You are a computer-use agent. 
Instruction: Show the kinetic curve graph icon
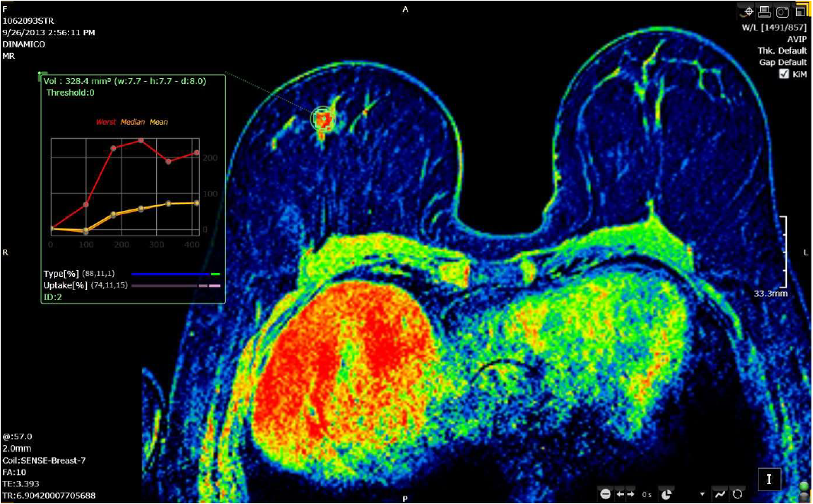(x=720, y=495)
